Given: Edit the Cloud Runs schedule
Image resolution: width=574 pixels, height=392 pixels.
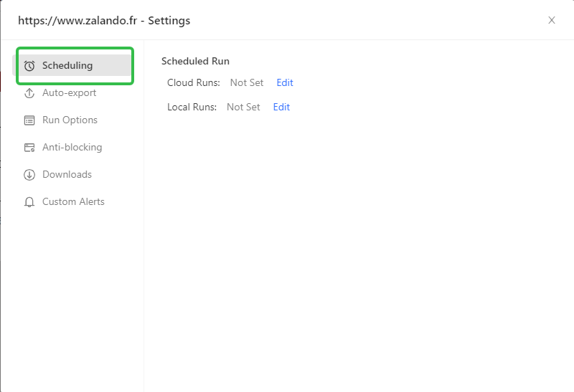Looking at the screenshot, I should pos(285,82).
